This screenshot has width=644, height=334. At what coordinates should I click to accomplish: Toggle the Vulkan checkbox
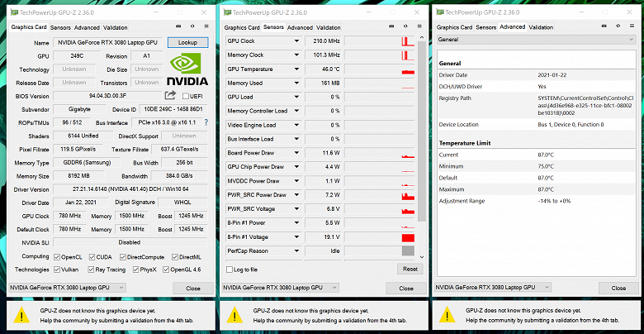click(57, 270)
